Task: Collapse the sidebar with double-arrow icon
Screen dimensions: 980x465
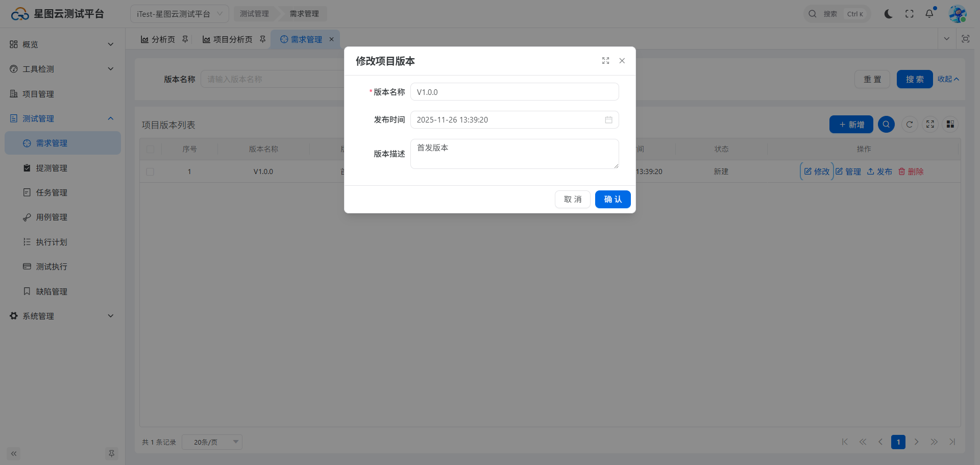Action: click(14, 453)
